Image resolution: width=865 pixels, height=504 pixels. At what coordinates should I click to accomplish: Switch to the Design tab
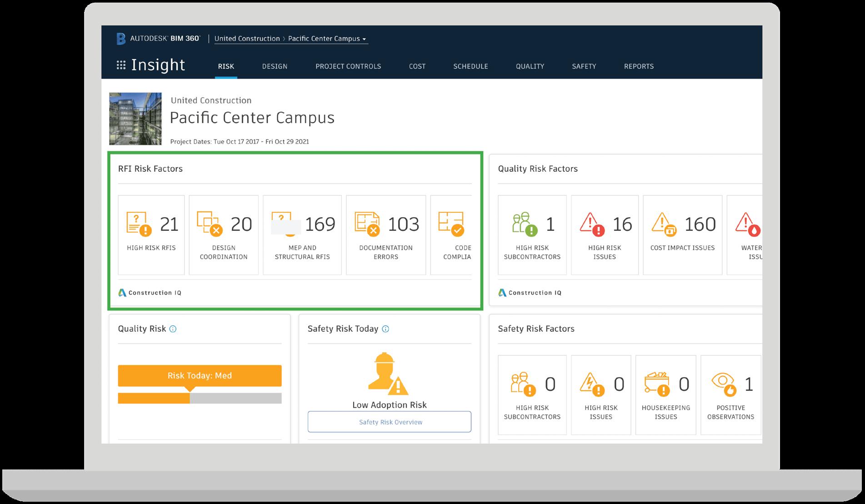pos(275,66)
